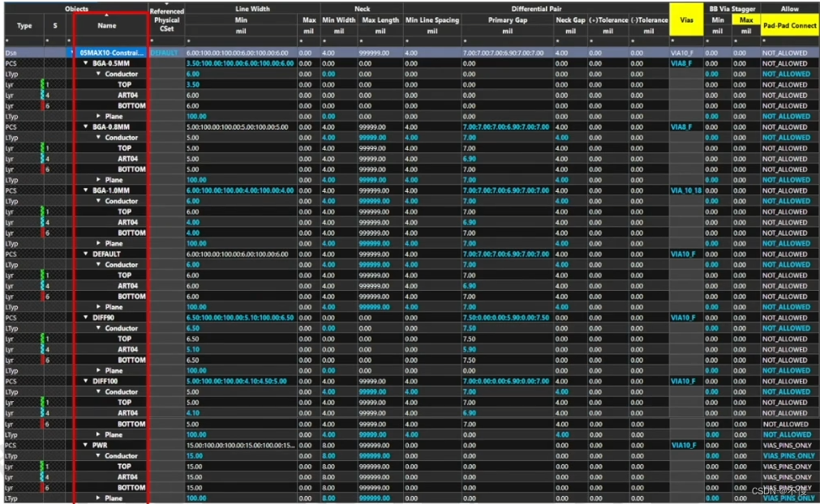Screen dimensions: 820x504
Task: Click the Primary Gap column header
Action: pyautogui.click(x=507, y=19)
